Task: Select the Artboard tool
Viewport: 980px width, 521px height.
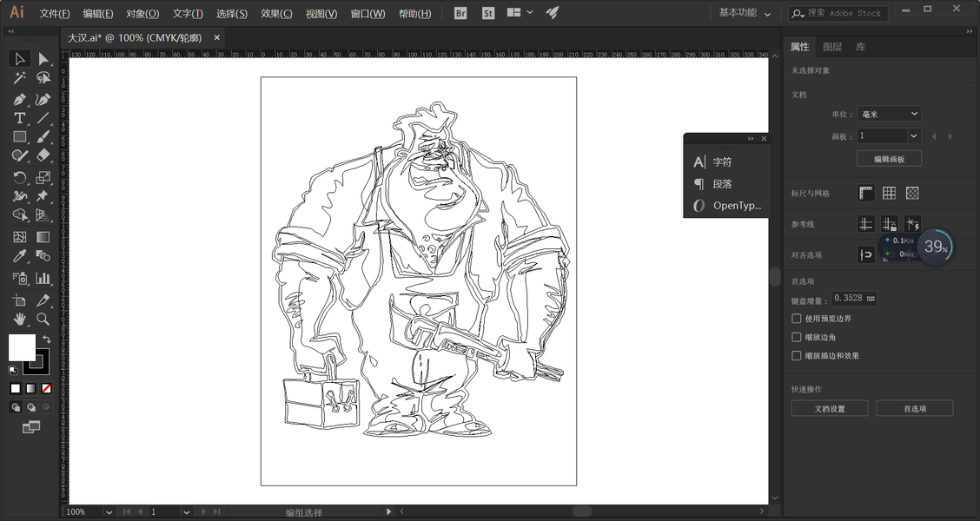Action: click(x=19, y=300)
